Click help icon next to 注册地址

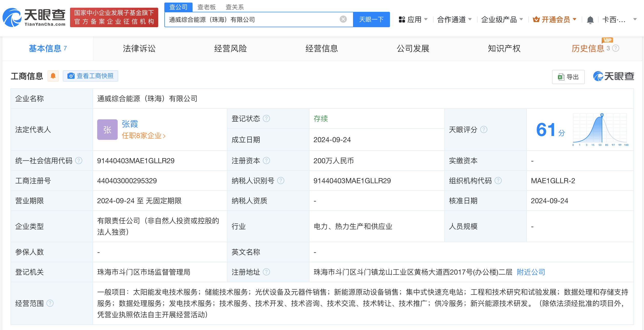[x=266, y=272]
